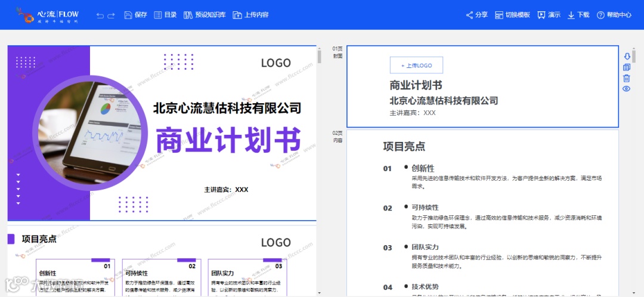Delete the cover page with trash icon

click(627, 79)
